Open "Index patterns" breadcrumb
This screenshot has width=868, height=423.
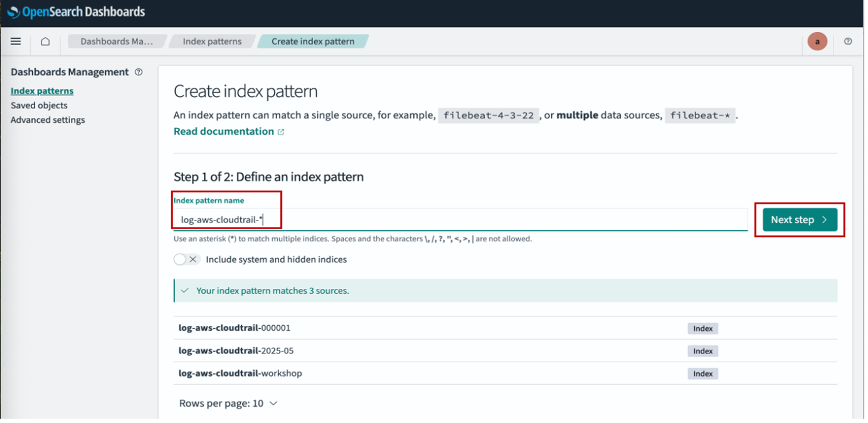click(x=212, y=41)
